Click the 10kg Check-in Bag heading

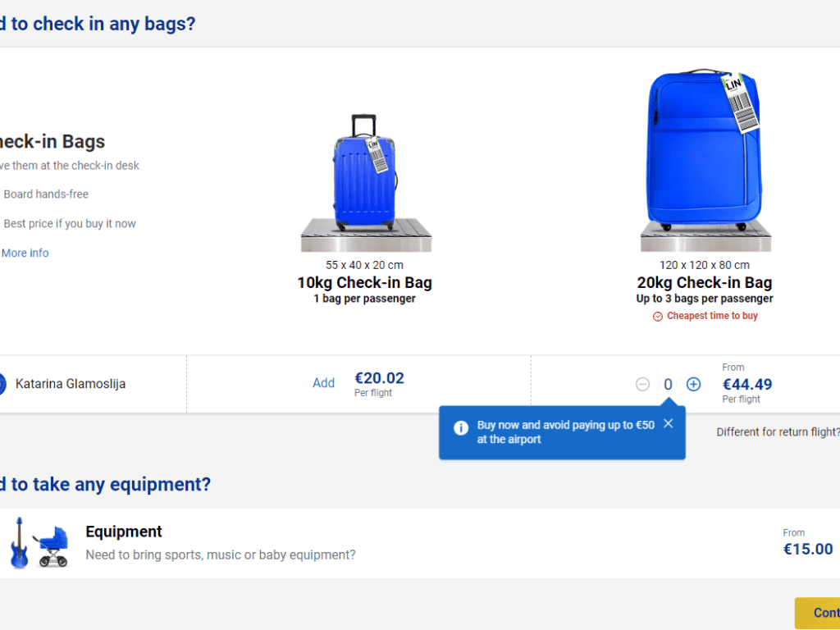[364, 283]
